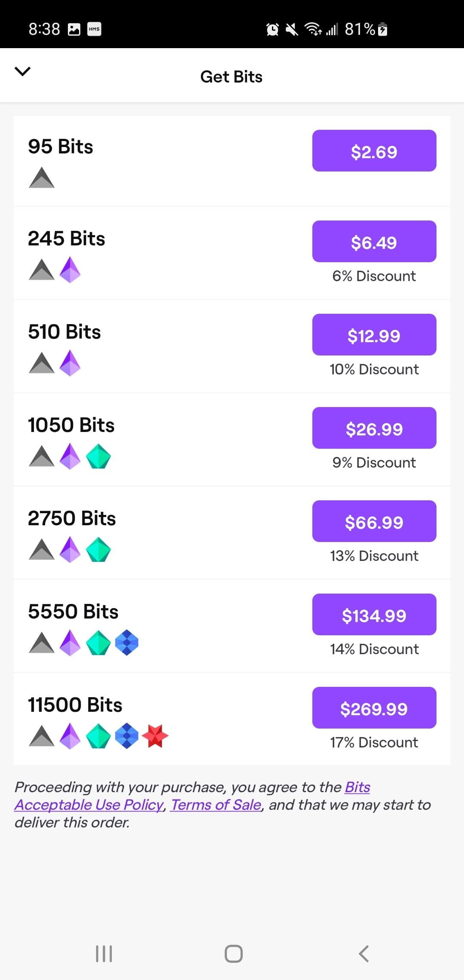Purchase 245 Bits for $6.49

click(374, 242)
